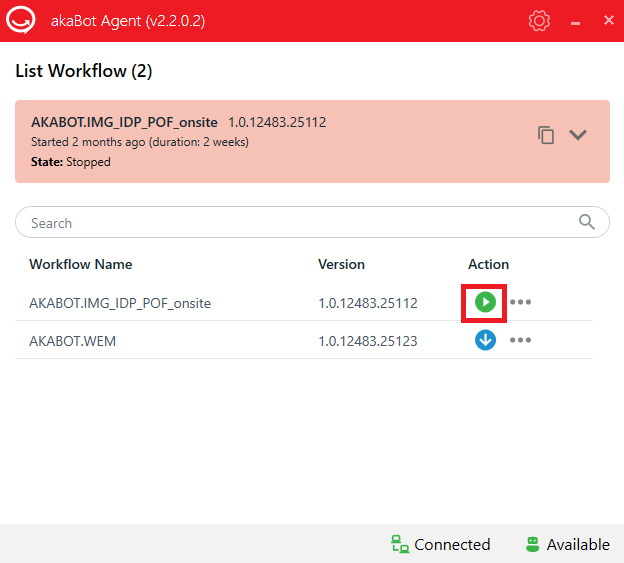This screenshot has height=563, width=624.
Task: Click the List Workflow (2) heading
Action: click(x=84, y=71)
